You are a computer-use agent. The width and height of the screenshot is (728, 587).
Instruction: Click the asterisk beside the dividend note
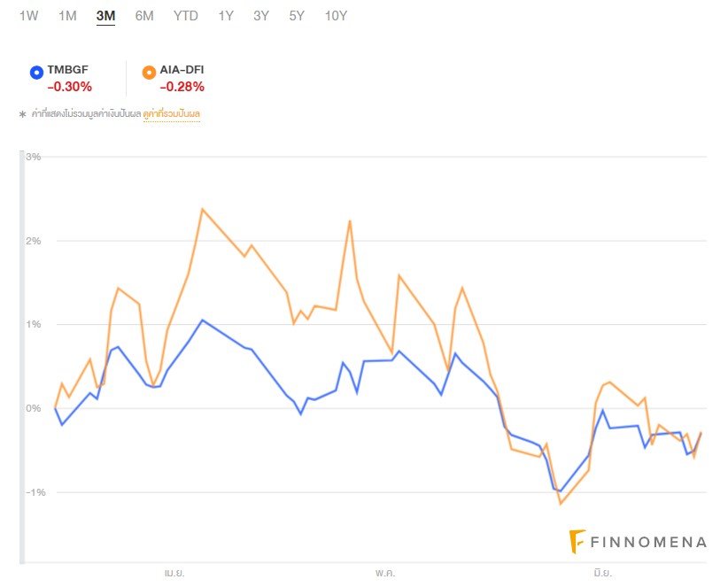pyautogui.click(x=22, y=114)
